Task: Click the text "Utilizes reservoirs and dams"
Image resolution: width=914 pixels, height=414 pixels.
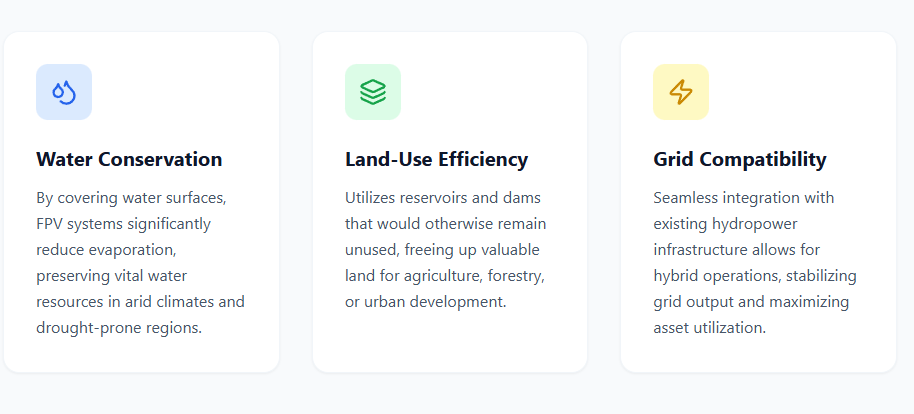Action: [x=442, y=197]
